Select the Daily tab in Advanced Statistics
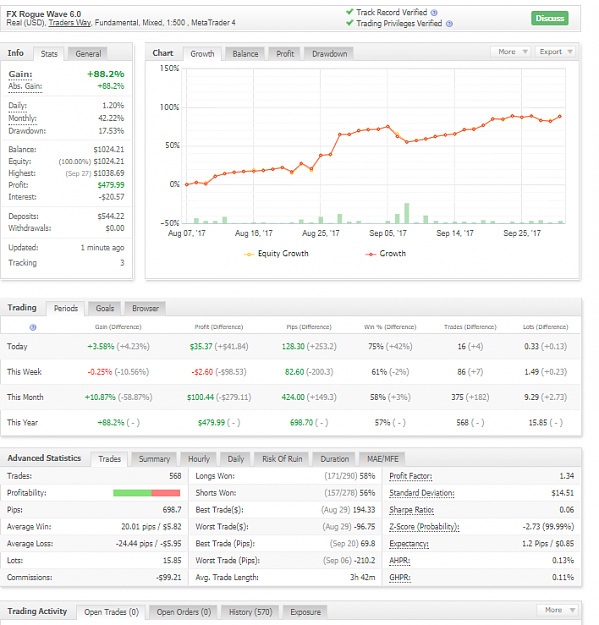Image resolution: width=599 pixels, height=625 pixels. pos(236,459)
